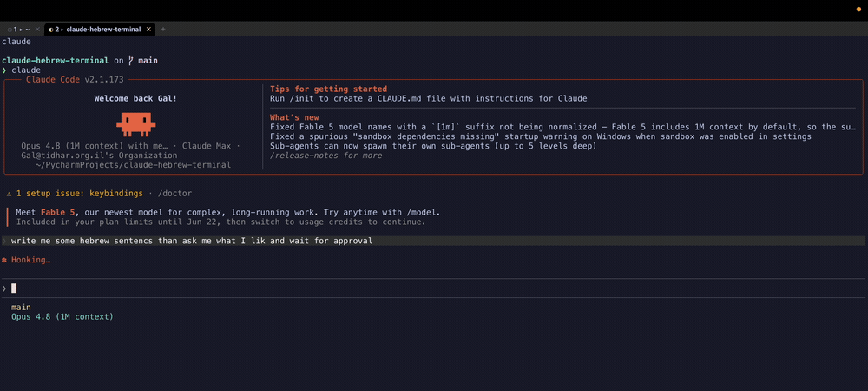This screenshot has height=391, width=868.
Task: Click the orange Claude mascot icon
Action: (135, 124)
